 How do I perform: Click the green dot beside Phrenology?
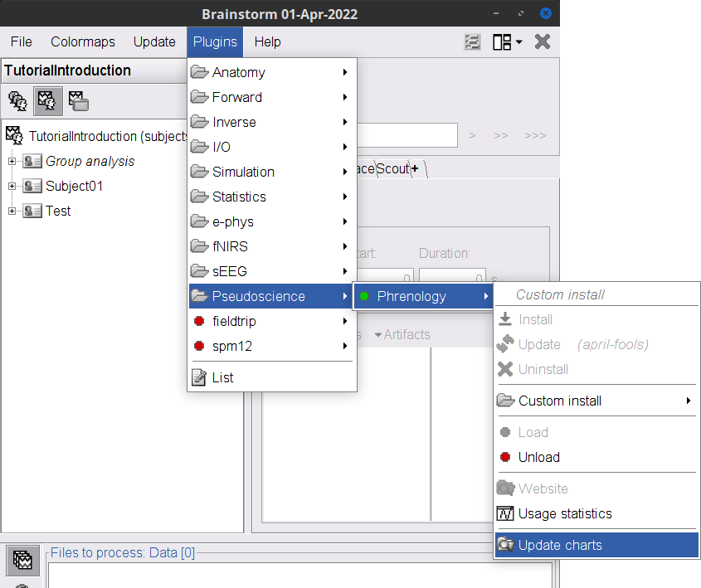coord(364,296)
